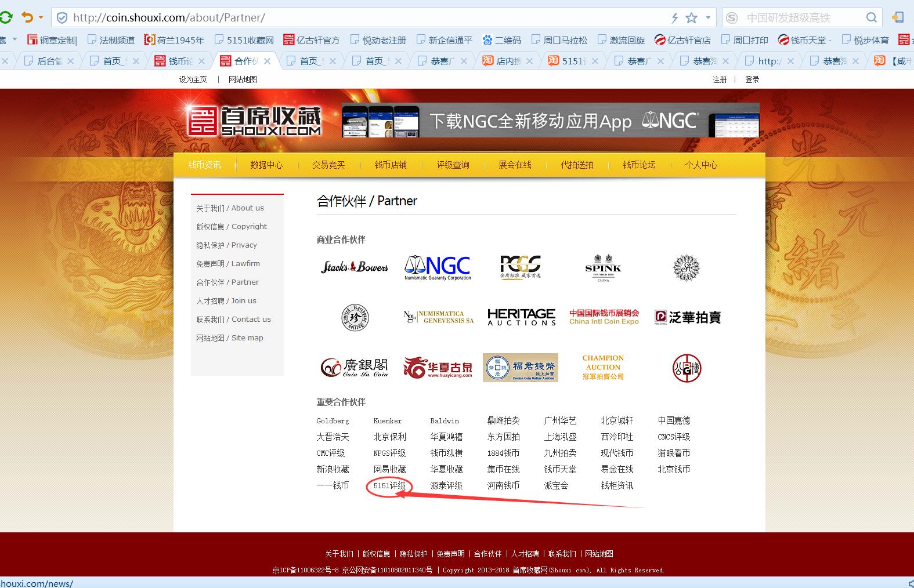
Task: Open the 交易竞买 nav menu
Action: [x=328, y=165]
